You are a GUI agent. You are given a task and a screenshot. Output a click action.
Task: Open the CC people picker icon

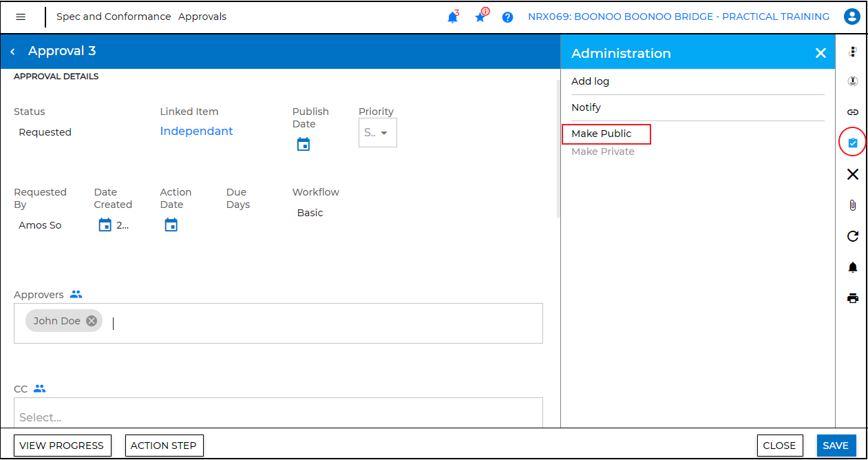(39, 388)
